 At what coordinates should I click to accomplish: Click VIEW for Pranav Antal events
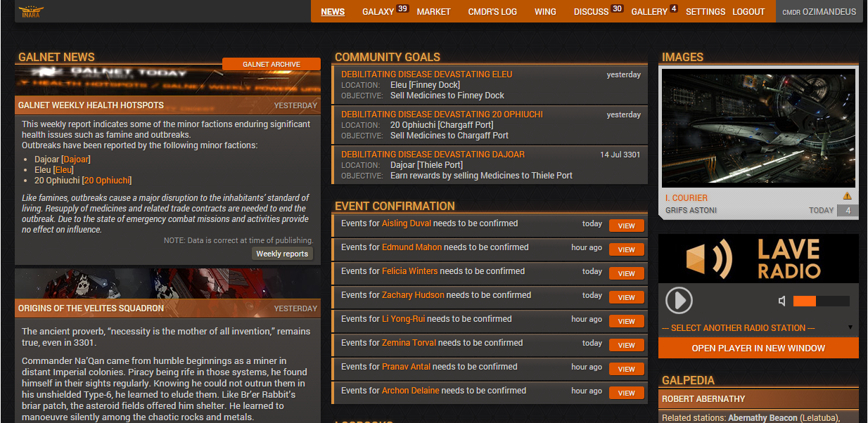click(x=627, y=369)
